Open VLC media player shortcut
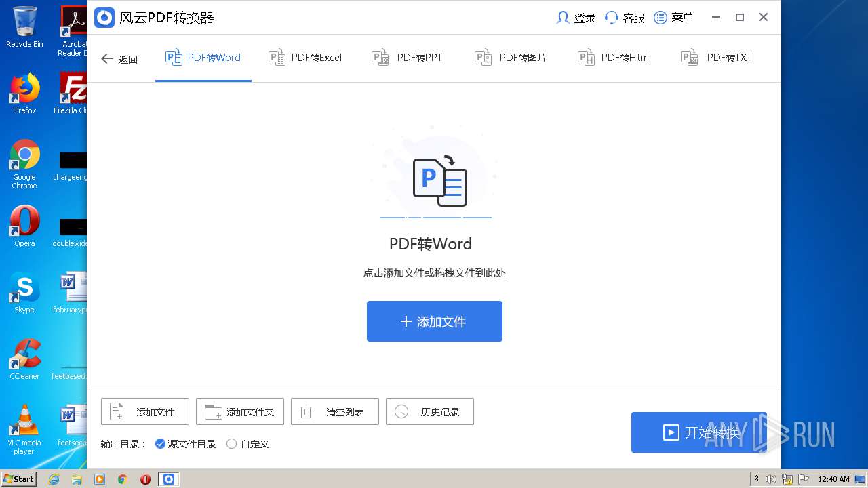The image size is (868, 488). pyautogui.click(x=24, y=430)
